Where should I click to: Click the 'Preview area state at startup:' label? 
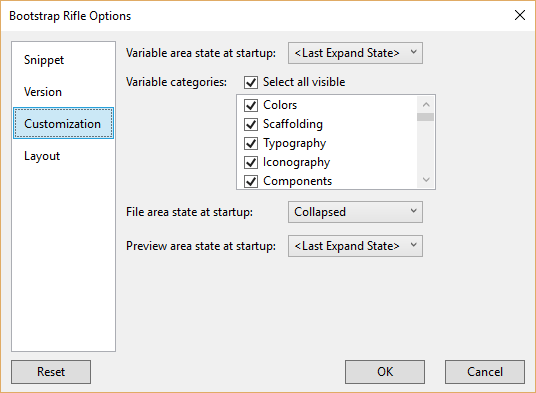(x=201, y=246)
